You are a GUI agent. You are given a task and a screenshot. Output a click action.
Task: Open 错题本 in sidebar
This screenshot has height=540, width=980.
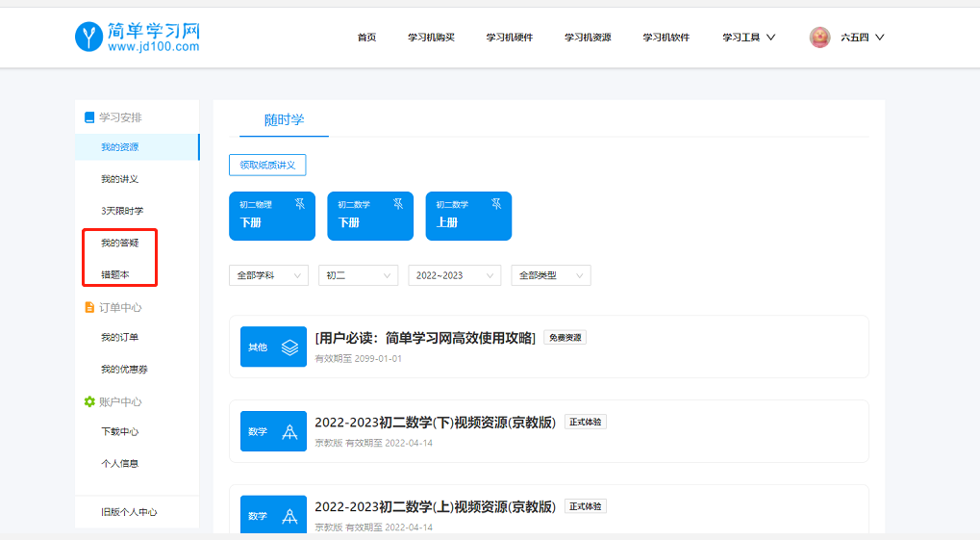point(115,274)
